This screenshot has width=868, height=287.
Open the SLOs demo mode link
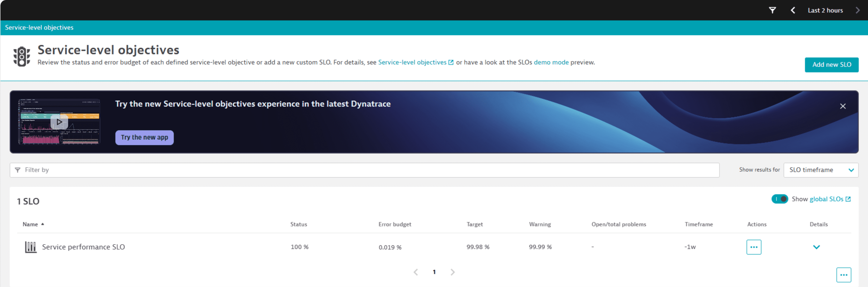pyautogui.click(x=551, y=62)
